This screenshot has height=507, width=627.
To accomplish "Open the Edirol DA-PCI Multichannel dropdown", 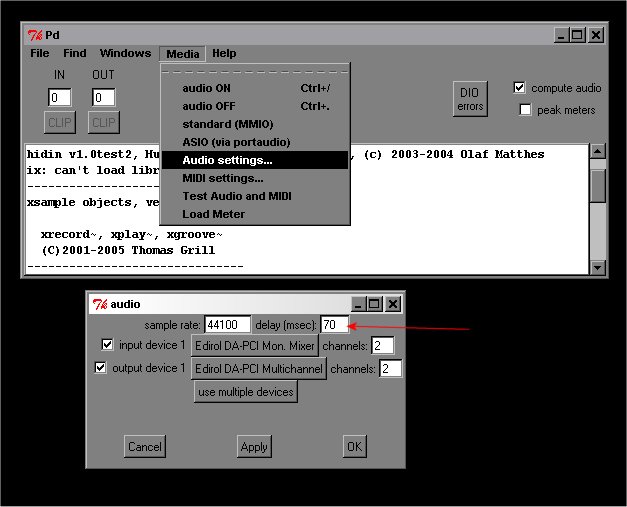I will [x=260, y=369].
